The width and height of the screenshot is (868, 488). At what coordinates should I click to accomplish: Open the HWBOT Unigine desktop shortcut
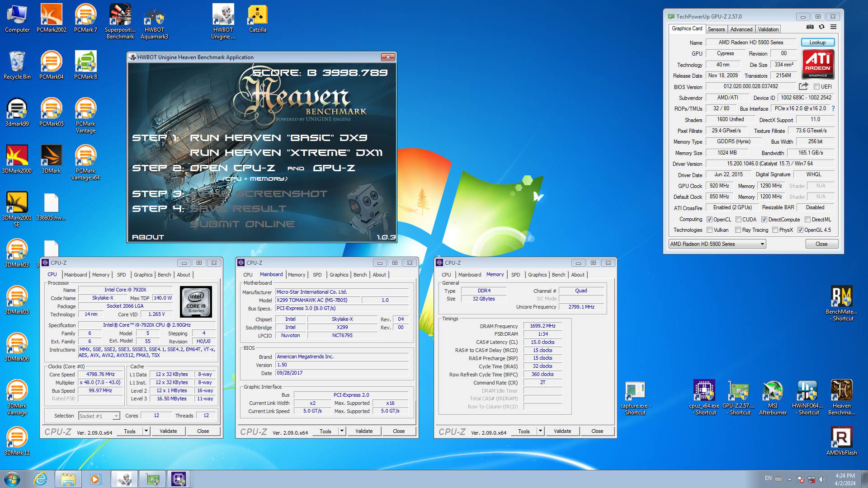pyautogui.click(x=223, y=21)
